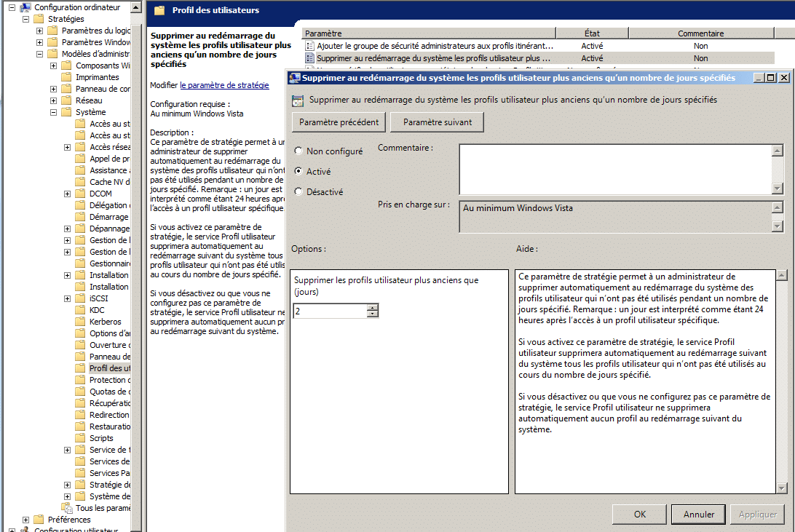
Task: Click the Configuration ordinateur computer icon
Action: click(25, 7)
